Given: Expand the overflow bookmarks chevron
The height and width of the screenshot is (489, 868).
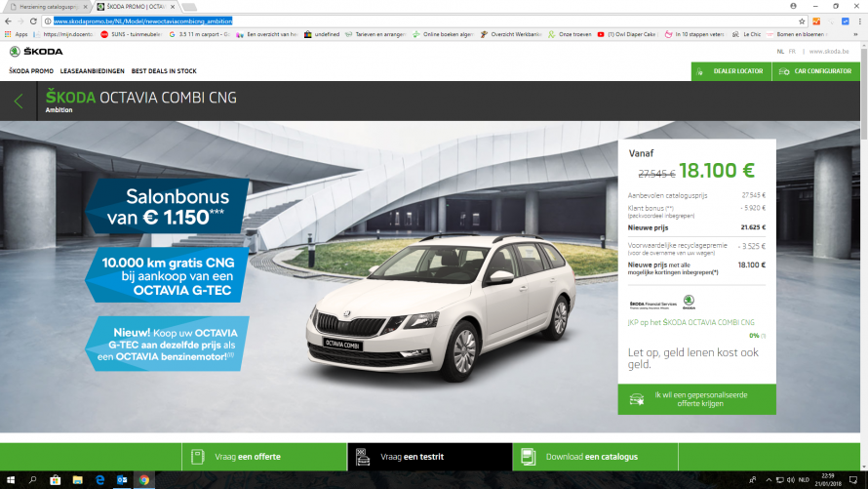Looking at the screenshot, I should click(856, 34).
